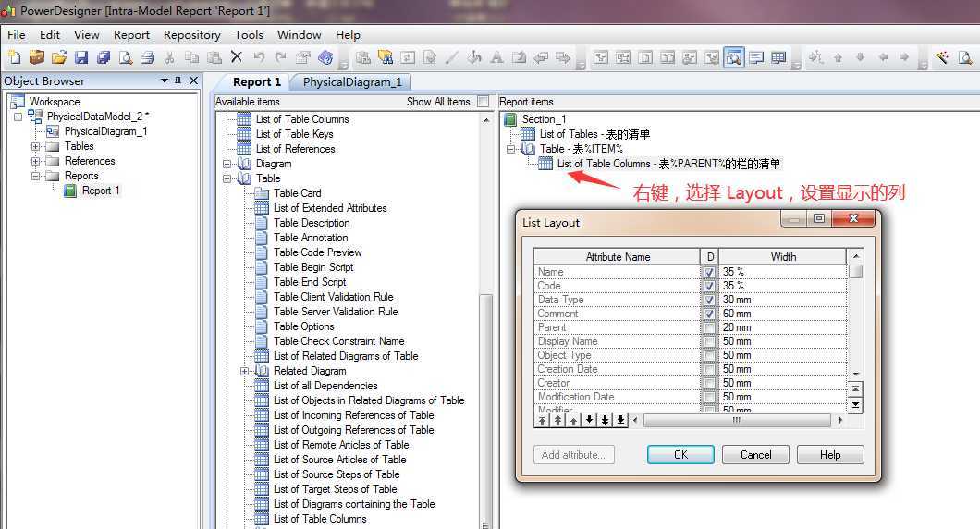Open the Repository menu

pos(192,35)
